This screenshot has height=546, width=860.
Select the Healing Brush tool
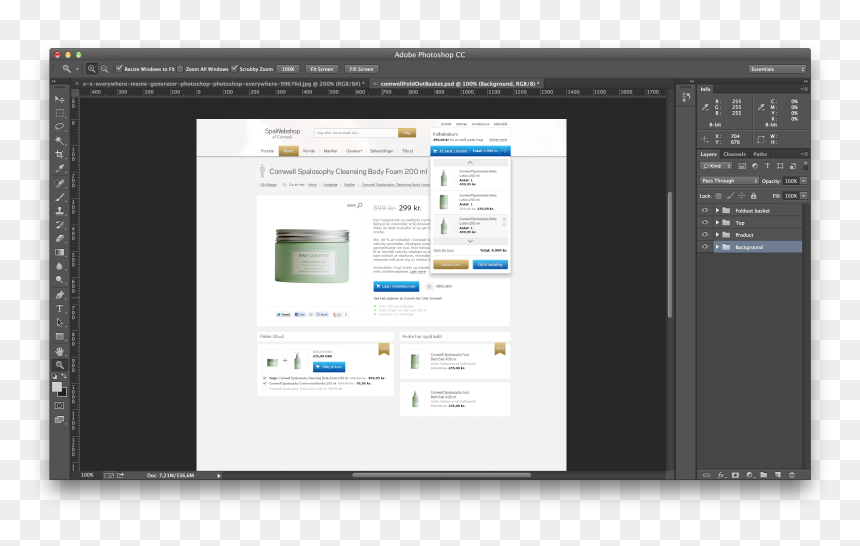coord(59,183)
